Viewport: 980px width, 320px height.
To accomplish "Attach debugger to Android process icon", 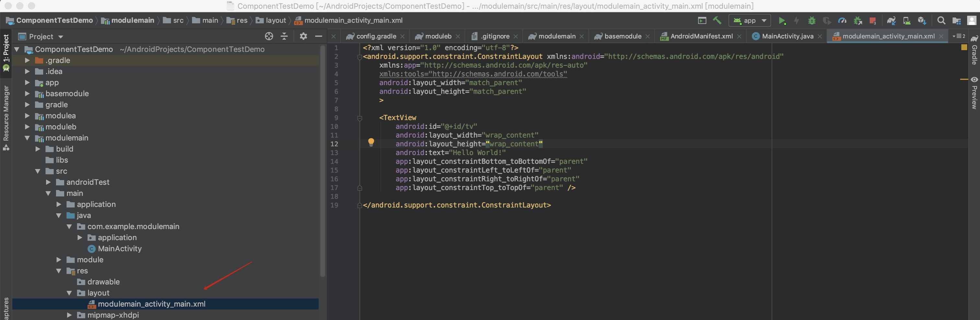I will [857, 20].
